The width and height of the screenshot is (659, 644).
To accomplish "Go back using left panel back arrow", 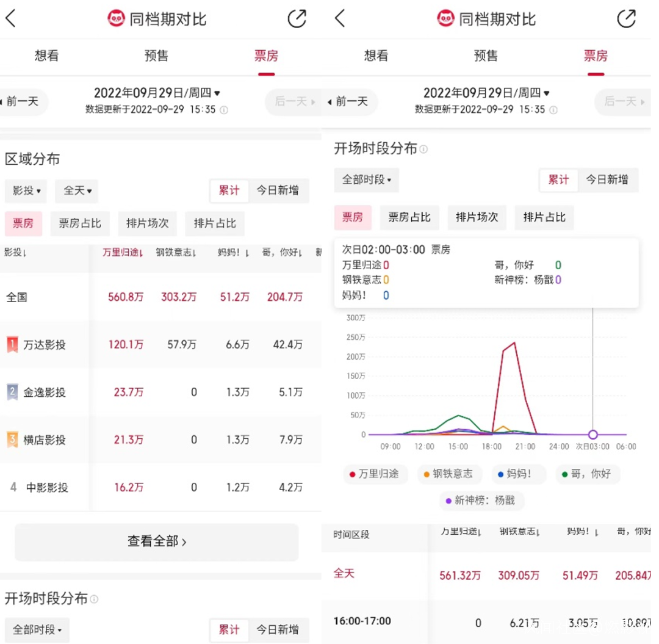I will click(x=10, y=18).
